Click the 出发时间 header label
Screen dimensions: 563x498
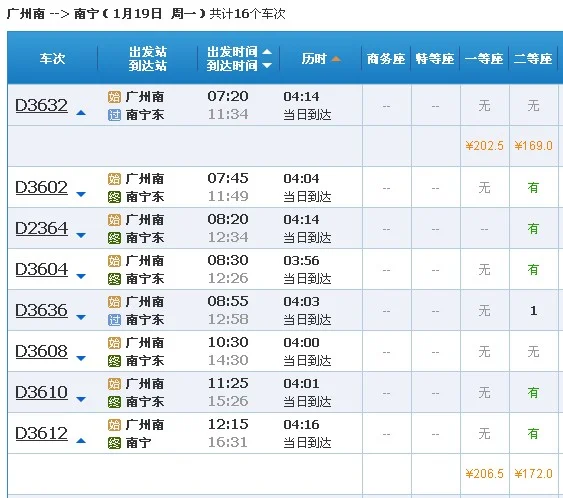pyautogui.click(x=232, y=52)
